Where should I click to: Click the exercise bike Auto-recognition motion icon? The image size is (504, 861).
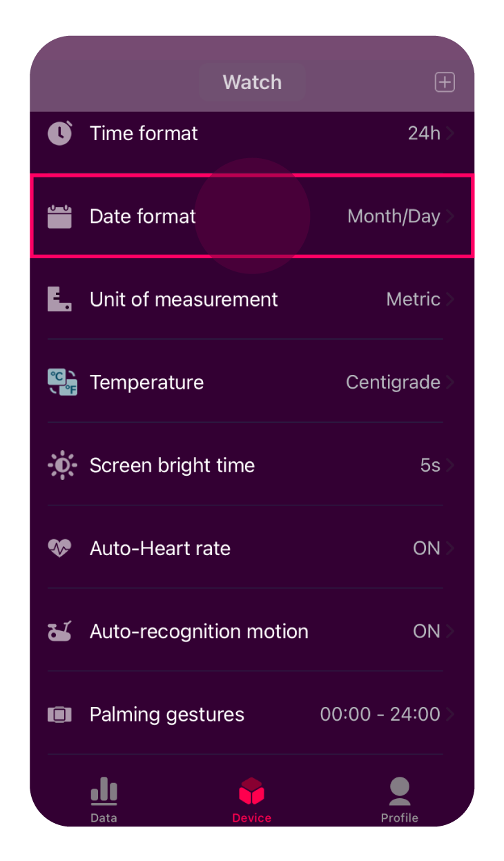pos(59,631)
